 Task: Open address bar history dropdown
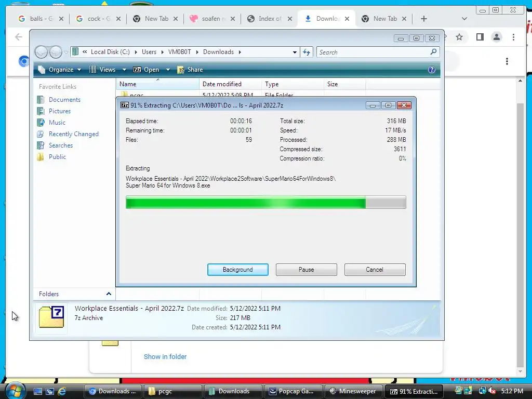pos(295,52)
